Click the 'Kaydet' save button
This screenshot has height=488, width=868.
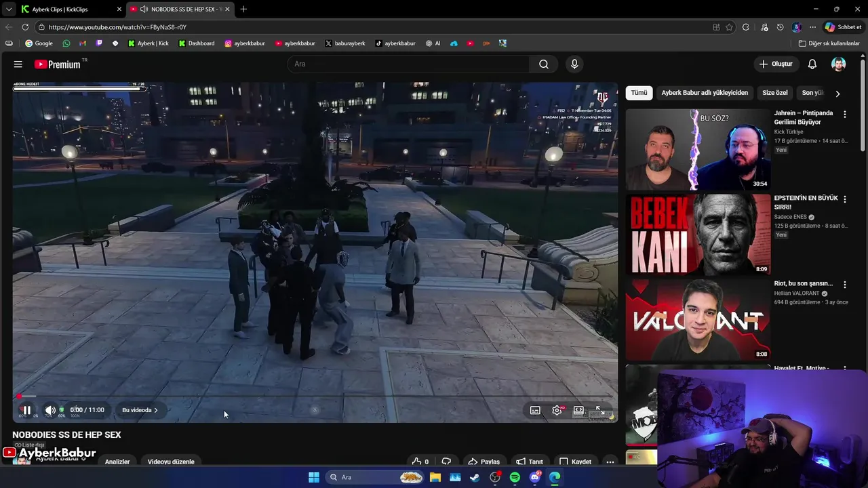tap(575, 462)
